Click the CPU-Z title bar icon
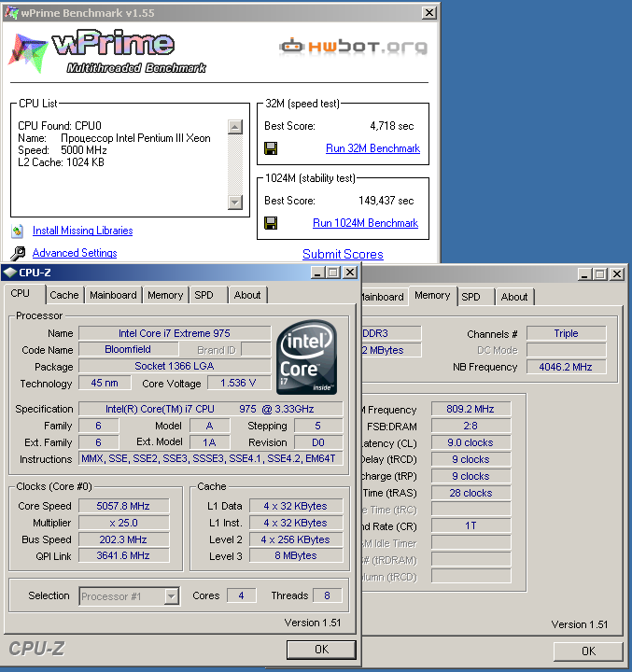The height and width of the screenshot is (672, 632). pyautogui.click(x=9, y=273)
